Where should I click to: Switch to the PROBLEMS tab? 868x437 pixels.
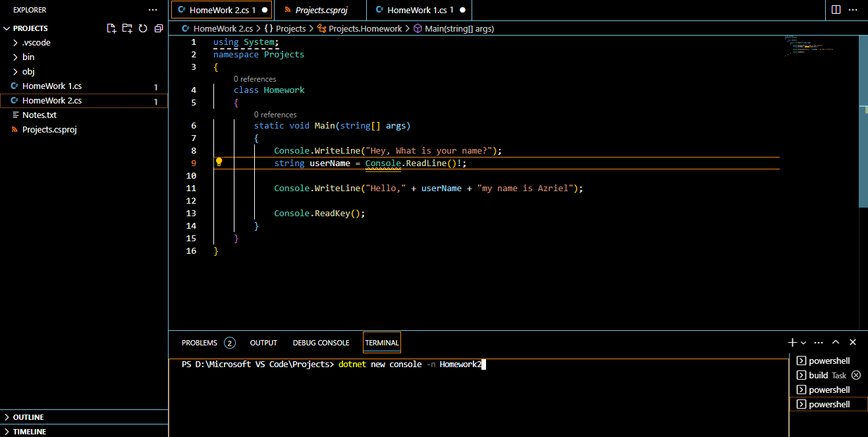(x=198, y=342)
